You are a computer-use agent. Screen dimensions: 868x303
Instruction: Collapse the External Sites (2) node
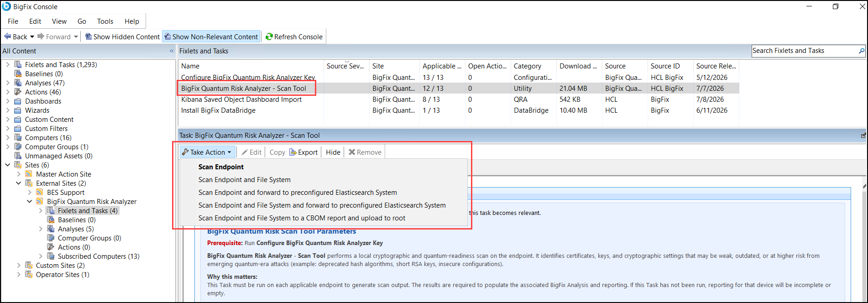[18, 183]
